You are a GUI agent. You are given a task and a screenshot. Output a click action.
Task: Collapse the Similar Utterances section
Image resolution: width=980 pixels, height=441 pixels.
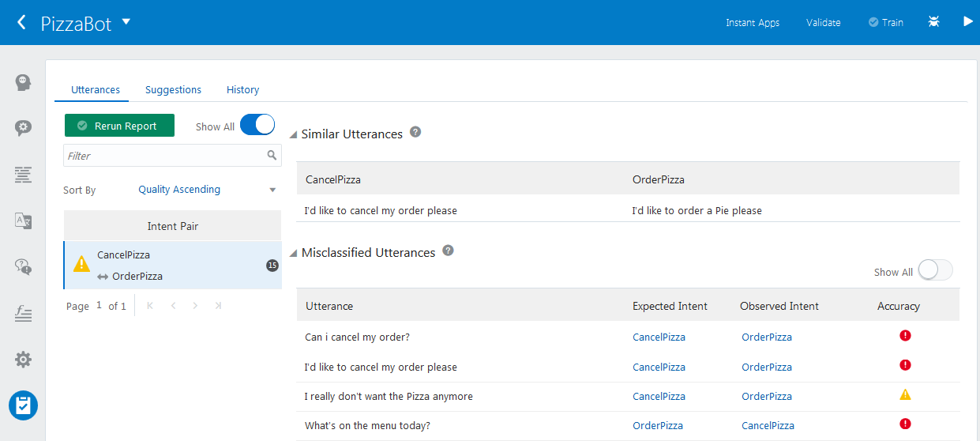pyautogui.click(x=294, y=135)
